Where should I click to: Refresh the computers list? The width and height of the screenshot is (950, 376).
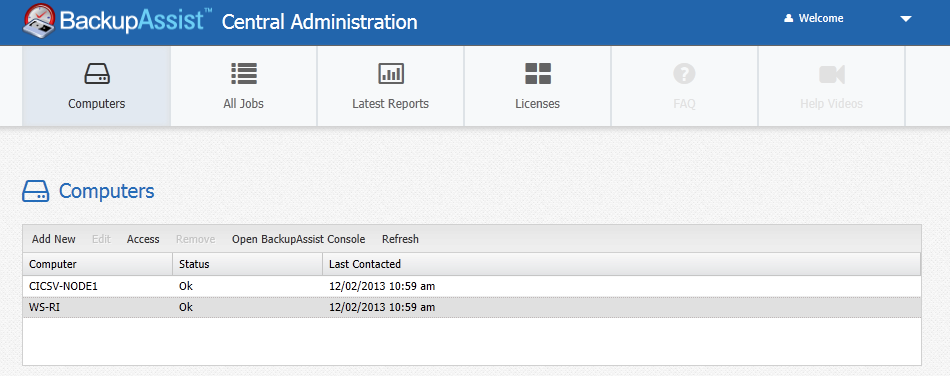click(400, 239)
